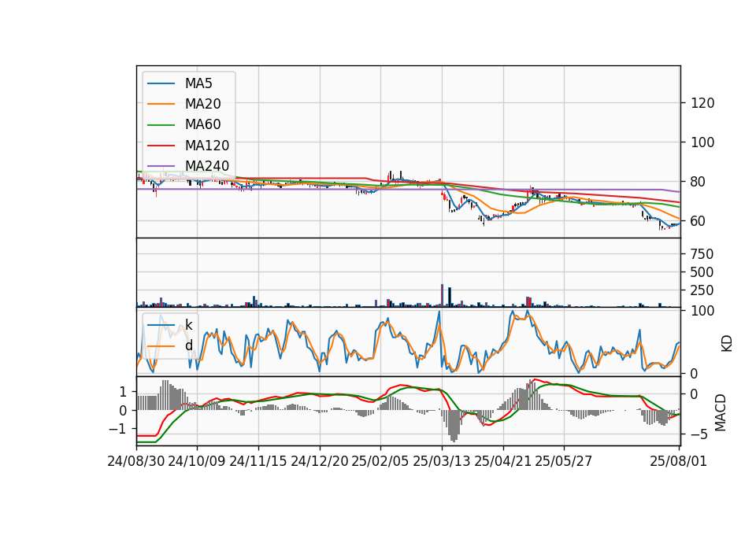The height and width of the screenshot is (543, 756).
Task: Click the 80 price axis tick label
Action: click(x=699, y=182)
